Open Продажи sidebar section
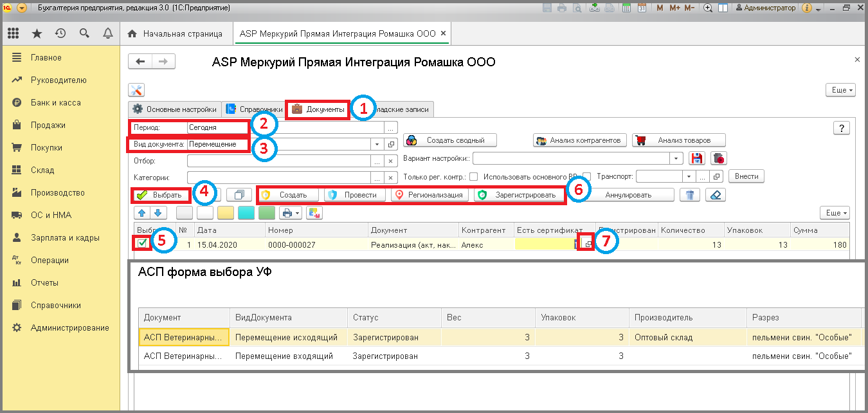 click(x=48, y=125)
